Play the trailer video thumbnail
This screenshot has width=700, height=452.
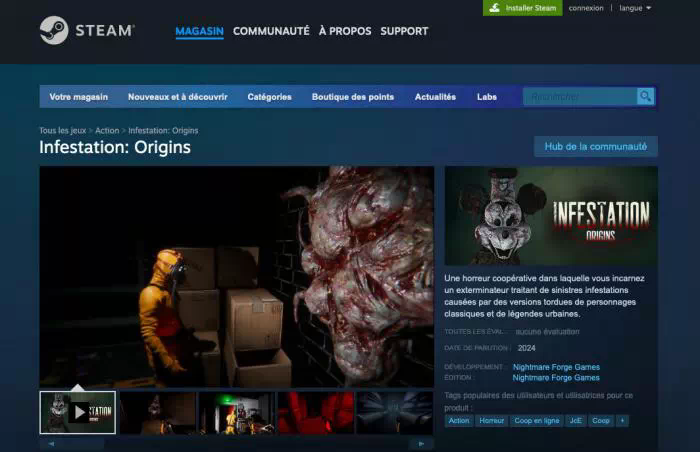[78, 413]
